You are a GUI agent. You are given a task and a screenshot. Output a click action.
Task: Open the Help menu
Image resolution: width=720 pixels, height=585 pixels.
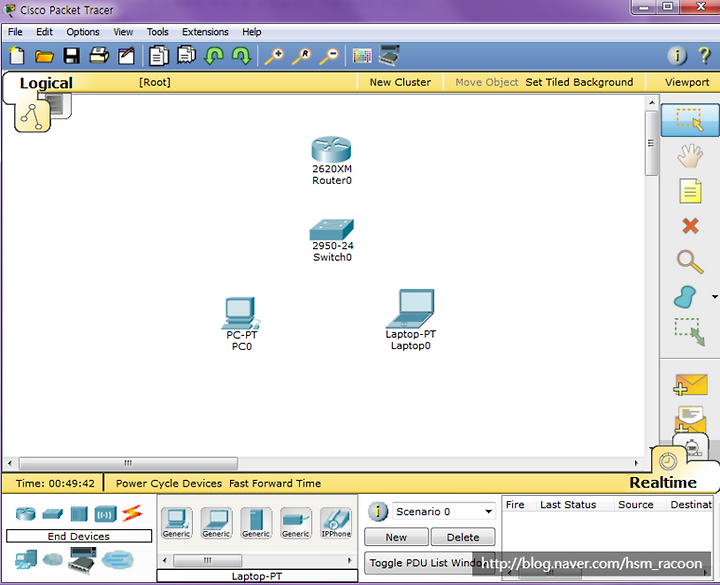(252, 32)
